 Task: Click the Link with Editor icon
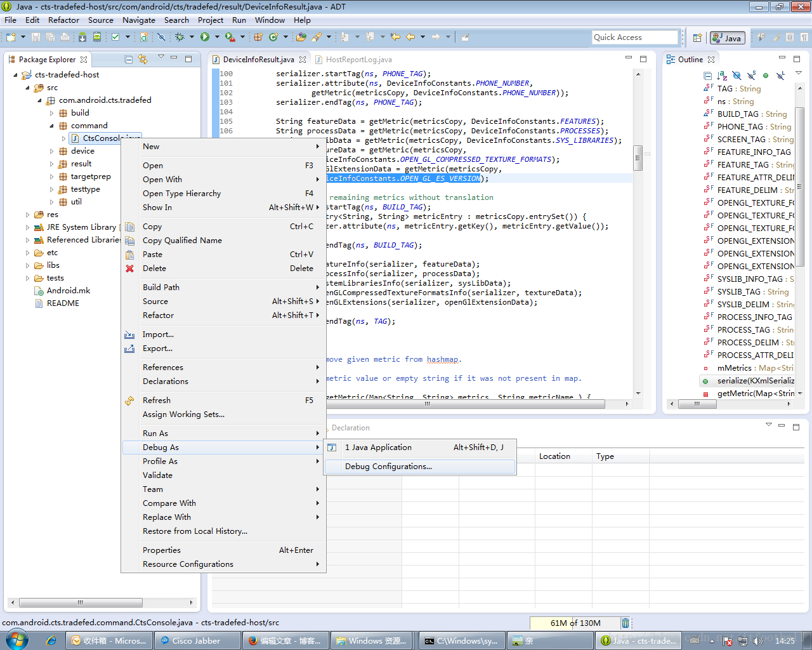pyautogui.click(x=143, y=59)
